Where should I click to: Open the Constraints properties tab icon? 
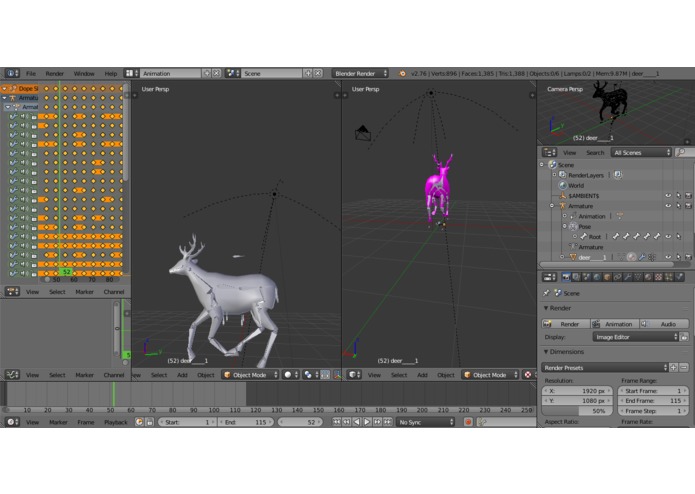coord(617,277)
